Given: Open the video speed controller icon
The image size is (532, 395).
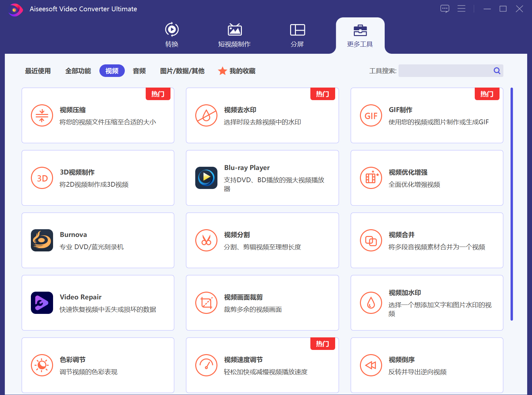Looking at the screenshot, I should click(206, 365).
